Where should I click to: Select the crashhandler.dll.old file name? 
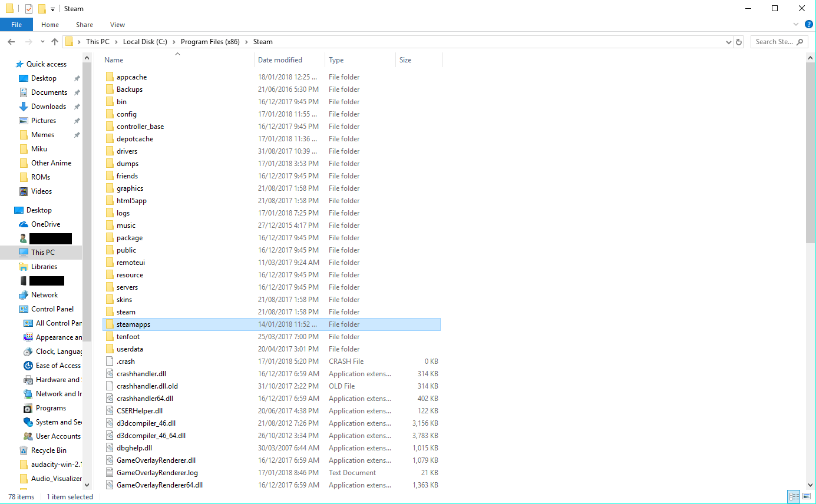pos(147,386)
